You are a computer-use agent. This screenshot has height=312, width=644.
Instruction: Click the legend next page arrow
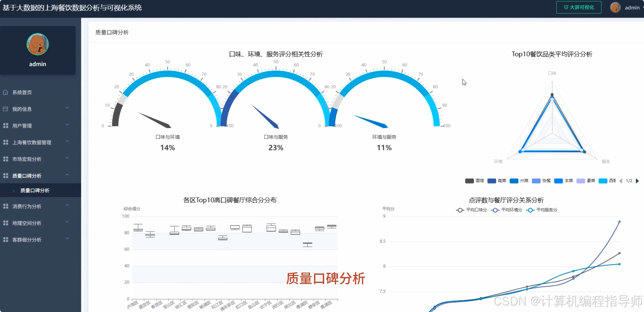(638, 181)
